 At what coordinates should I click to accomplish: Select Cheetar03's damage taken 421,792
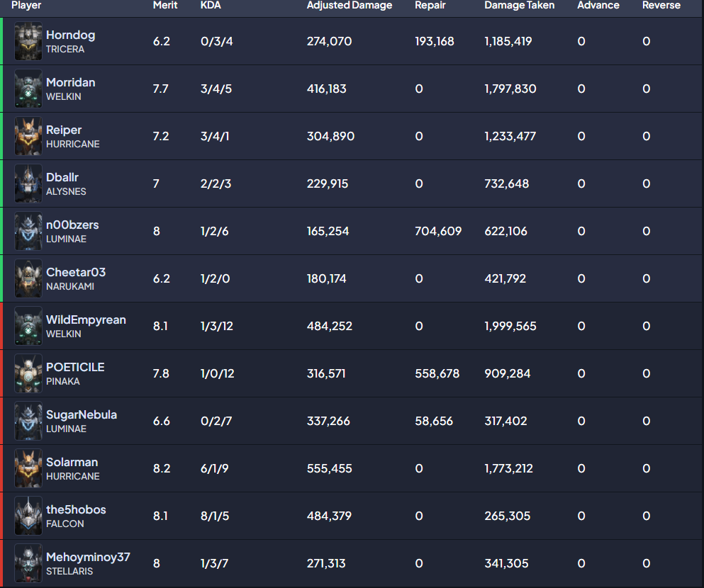(x=505, y=279)
